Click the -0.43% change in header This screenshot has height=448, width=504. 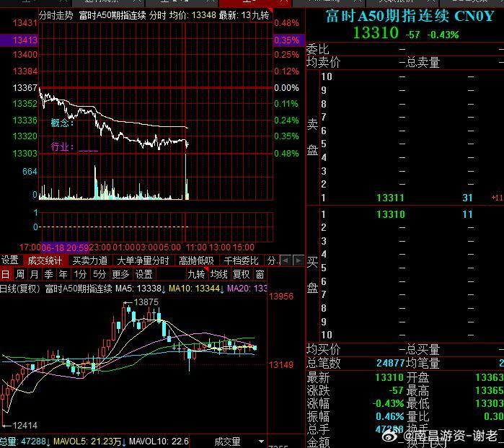(x=443, y=35)
